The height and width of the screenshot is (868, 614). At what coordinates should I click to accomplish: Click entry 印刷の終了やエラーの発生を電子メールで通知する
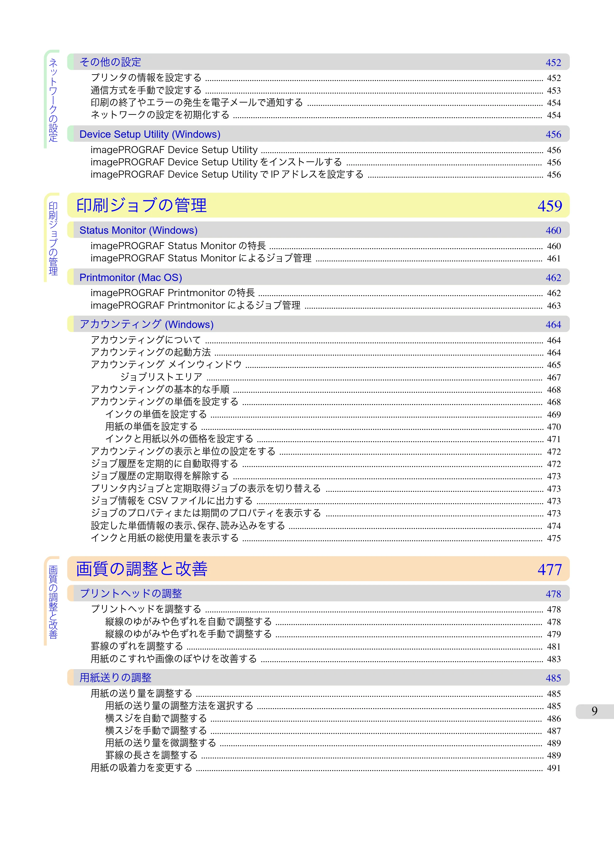point(326,103)
